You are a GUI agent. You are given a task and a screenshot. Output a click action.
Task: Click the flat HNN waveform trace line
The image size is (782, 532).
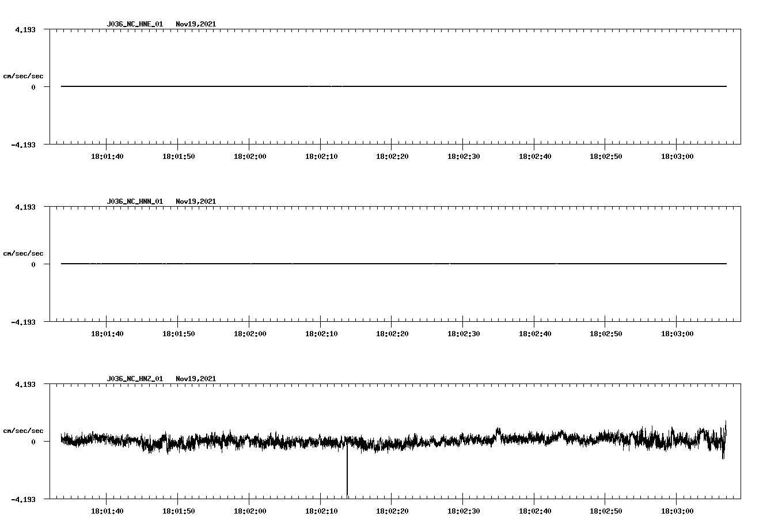394,264
